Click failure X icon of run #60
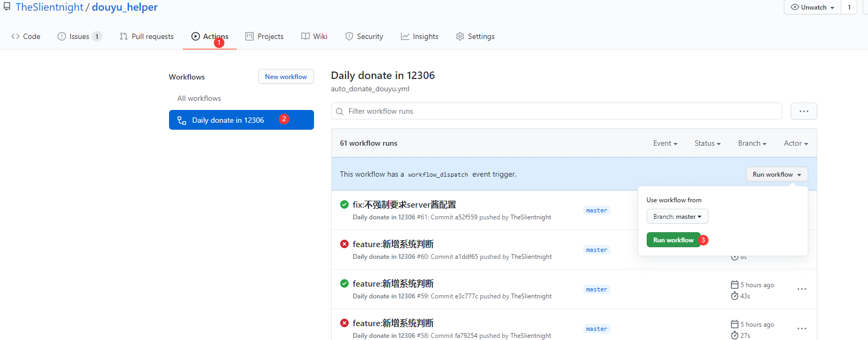This screenshot has width=868, height=340. (x=344, y=244)
